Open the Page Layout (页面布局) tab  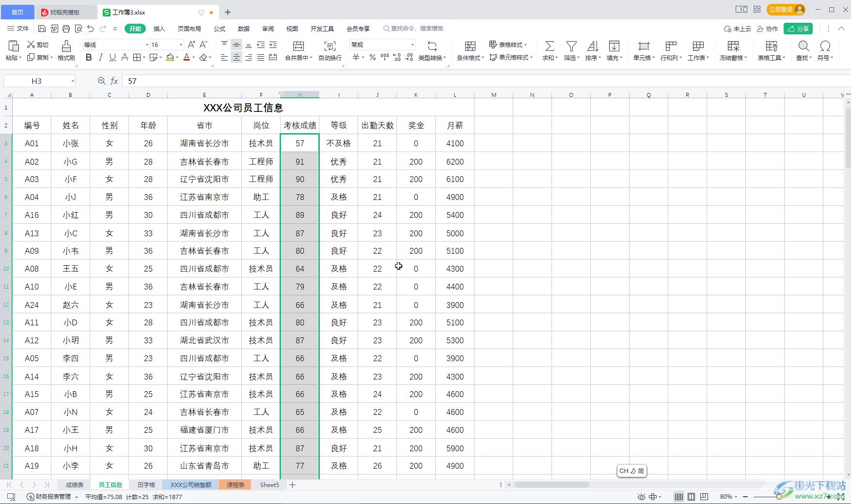pos(189,29)
